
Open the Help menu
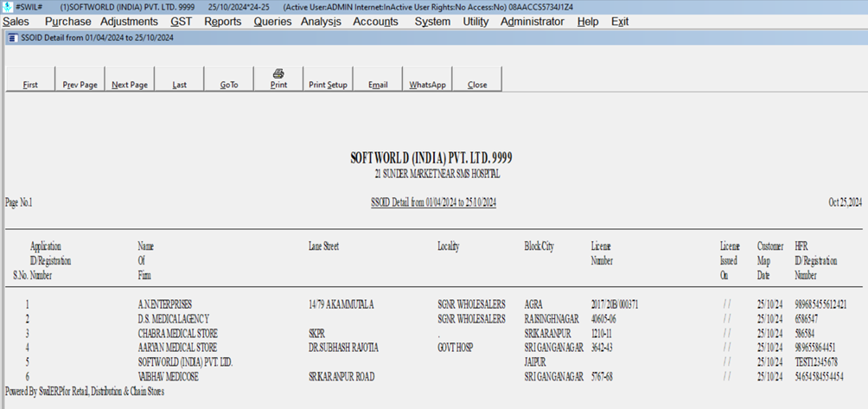(x=587, y=22)
